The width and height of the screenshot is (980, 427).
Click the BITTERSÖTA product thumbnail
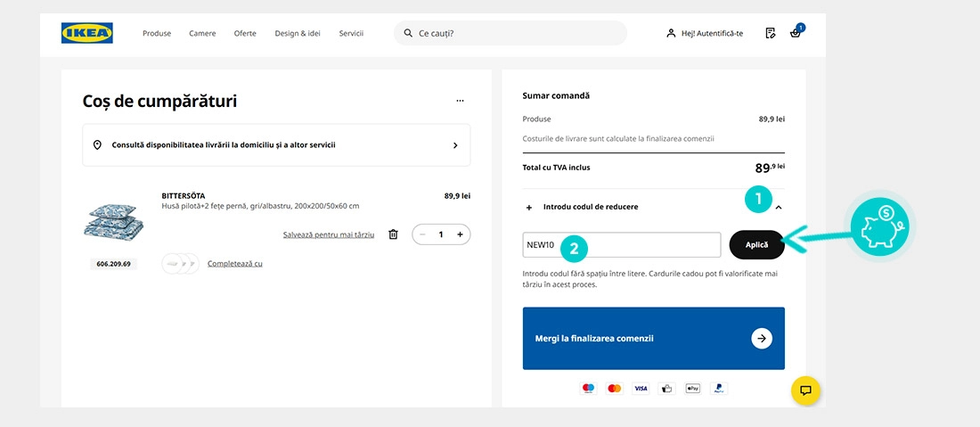coord(114,222)
